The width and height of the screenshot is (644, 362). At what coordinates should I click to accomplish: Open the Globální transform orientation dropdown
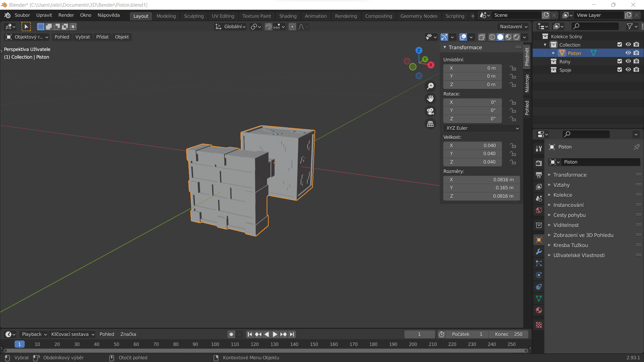(x=230, y=26)
